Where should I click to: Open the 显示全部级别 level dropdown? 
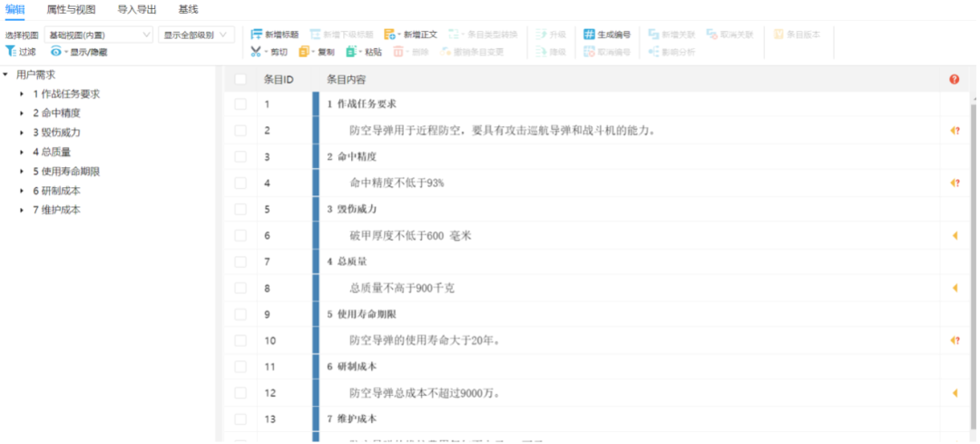pos(196,35)
